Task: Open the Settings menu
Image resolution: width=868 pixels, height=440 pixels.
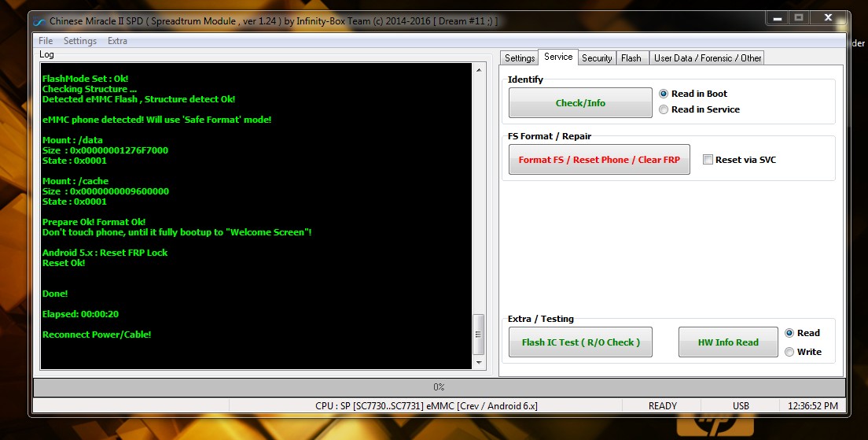Action: coord(79,40)
